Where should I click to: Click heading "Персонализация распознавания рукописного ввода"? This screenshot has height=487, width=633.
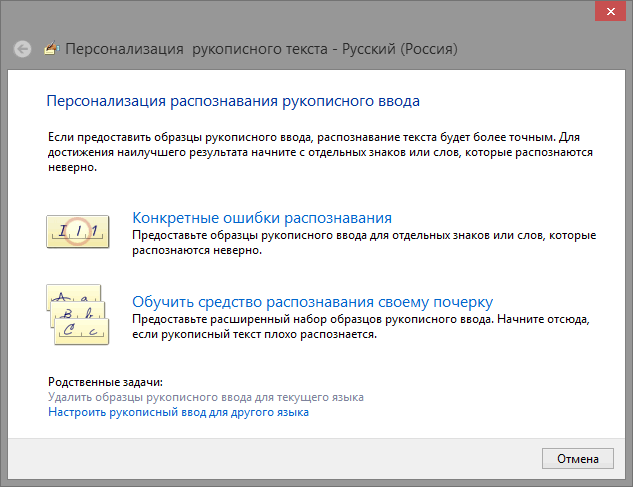point(233,101)
